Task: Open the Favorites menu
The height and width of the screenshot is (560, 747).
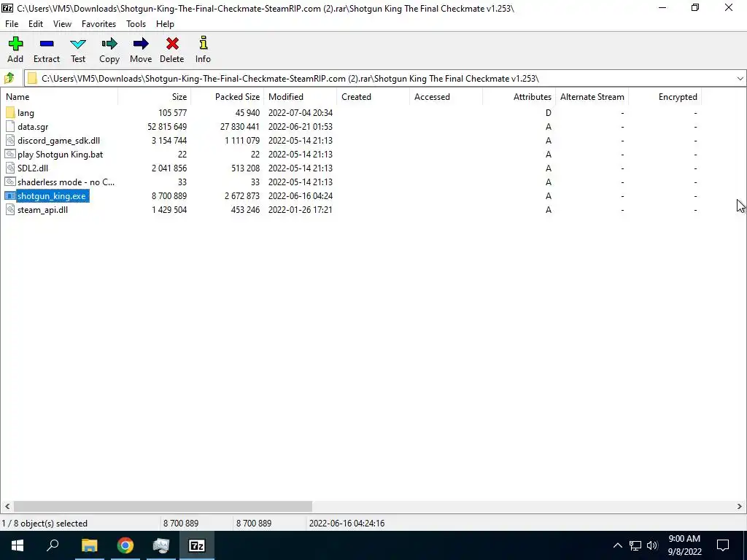Action: click(x=98, y=24)
